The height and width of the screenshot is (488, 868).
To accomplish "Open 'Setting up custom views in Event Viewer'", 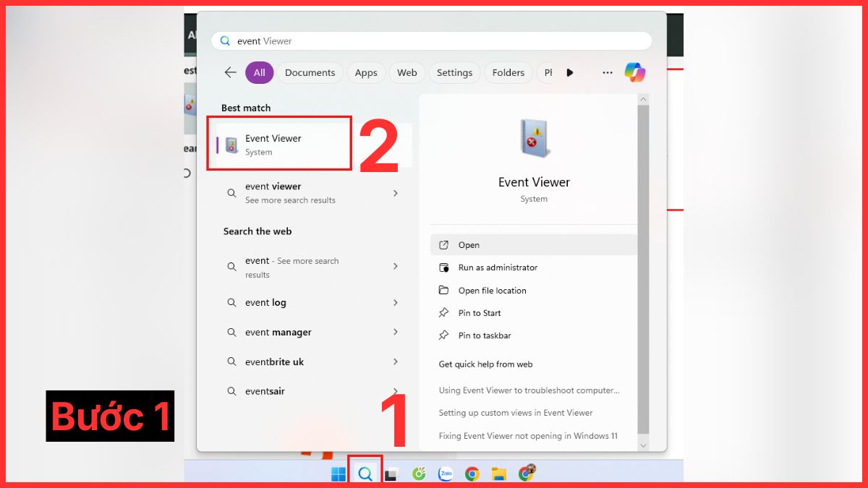I will pyautogui.click(x=516, y=413).
